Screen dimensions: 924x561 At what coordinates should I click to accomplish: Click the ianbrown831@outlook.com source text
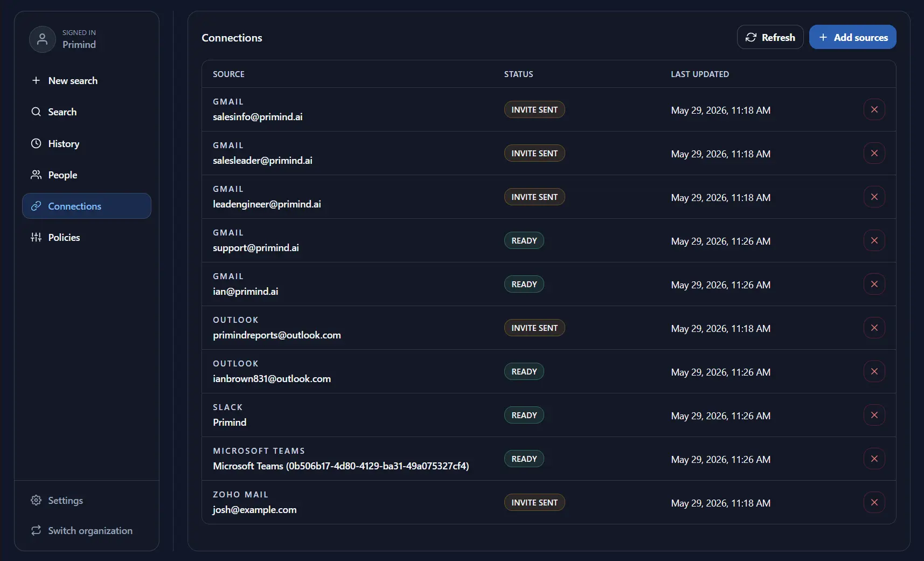click(272, 379)
